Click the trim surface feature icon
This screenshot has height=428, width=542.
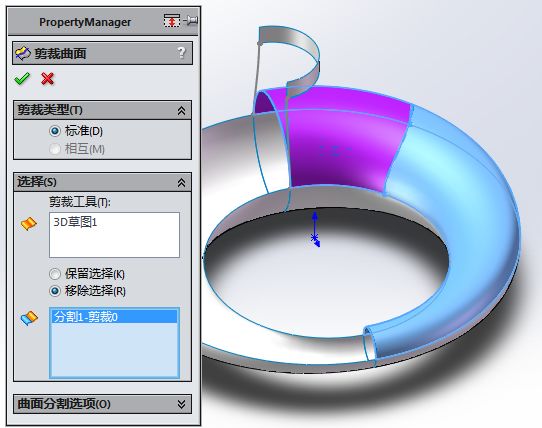click(x=23, y=54)
